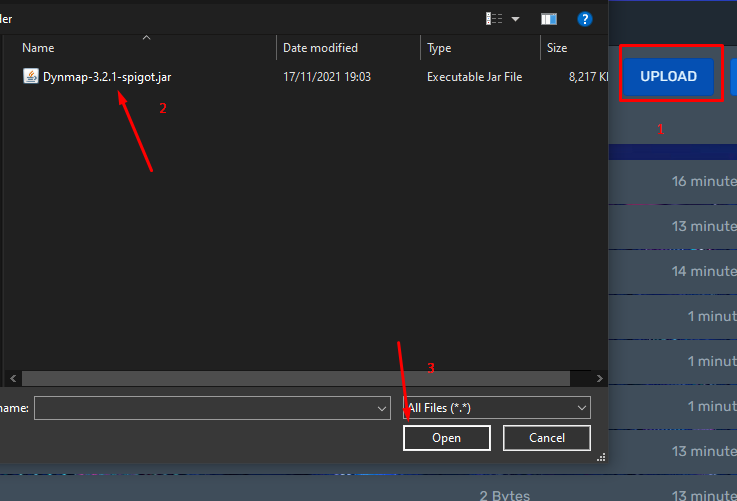The height and width of the screenshot is (501, 737).
Task: Sort files by Type column
Action: 439,48
